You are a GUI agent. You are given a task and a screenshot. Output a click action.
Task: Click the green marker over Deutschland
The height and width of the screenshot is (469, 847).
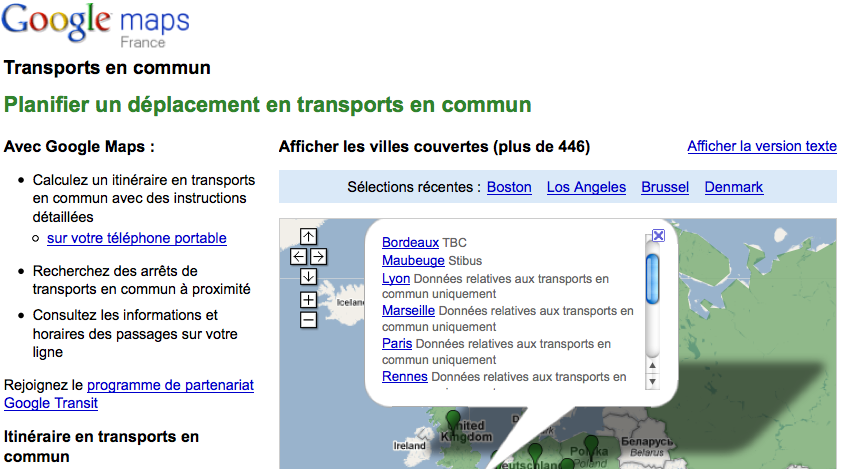tap(535, 453)
